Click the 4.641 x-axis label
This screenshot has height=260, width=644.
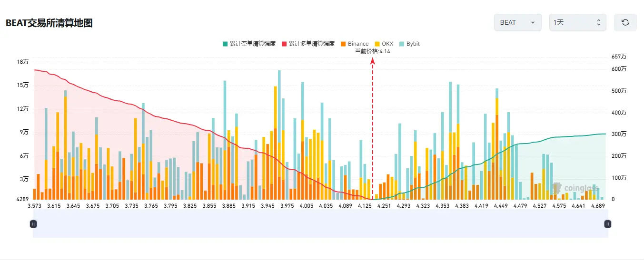[578, 206]
